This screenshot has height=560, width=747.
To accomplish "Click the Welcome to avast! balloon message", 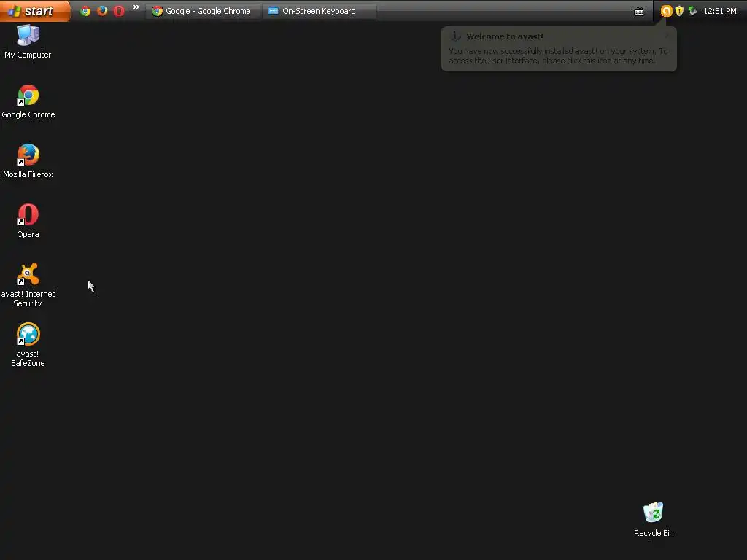I will 558,49.
